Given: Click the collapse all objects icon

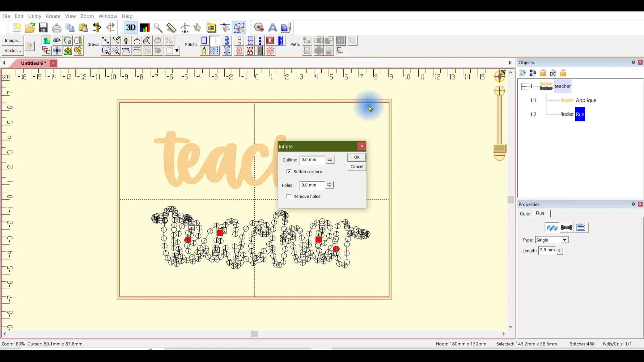Looking at the screenshot, I should click(533, 73).
